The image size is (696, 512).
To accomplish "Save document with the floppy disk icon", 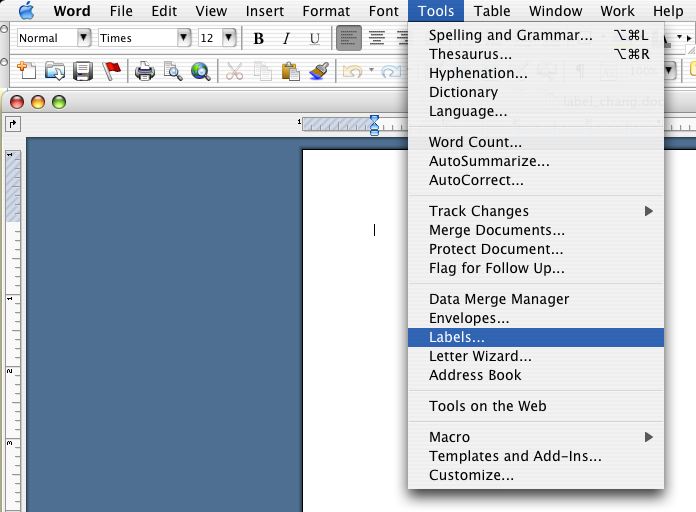I will click(x=83, y=71).
